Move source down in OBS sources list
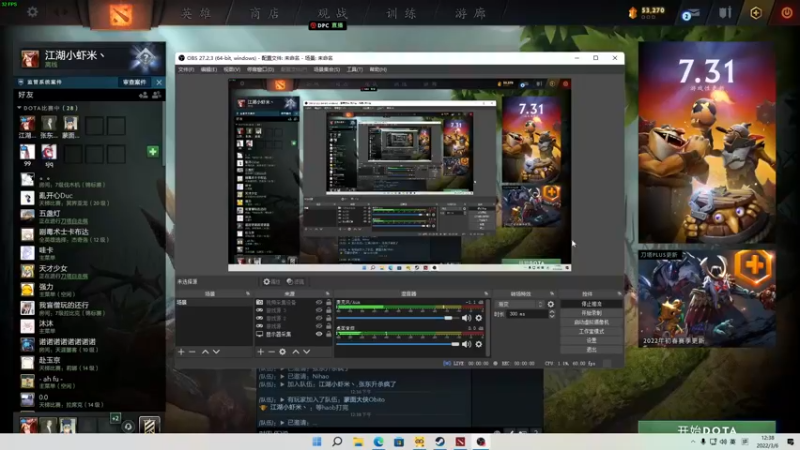 [307, 352]
